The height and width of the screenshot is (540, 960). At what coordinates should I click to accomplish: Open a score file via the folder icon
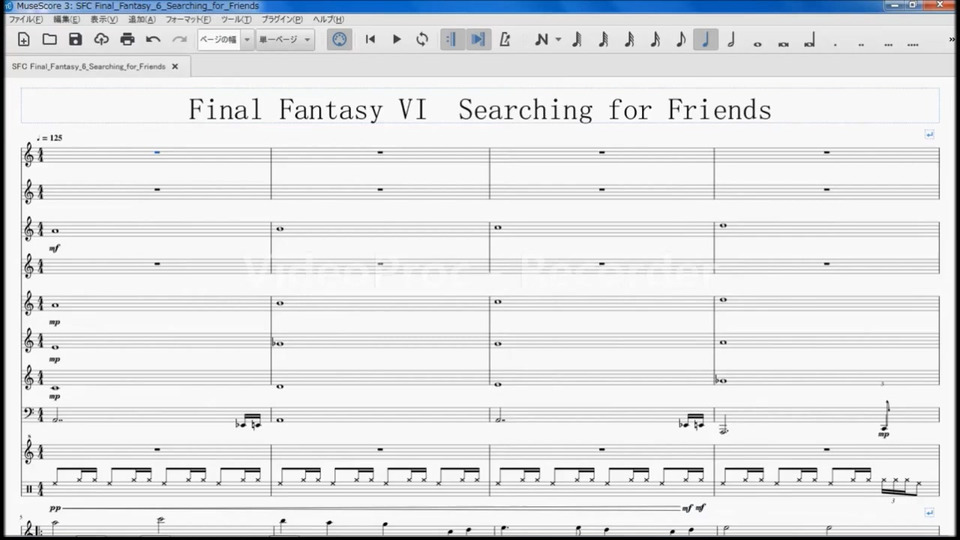pos(50,40)
